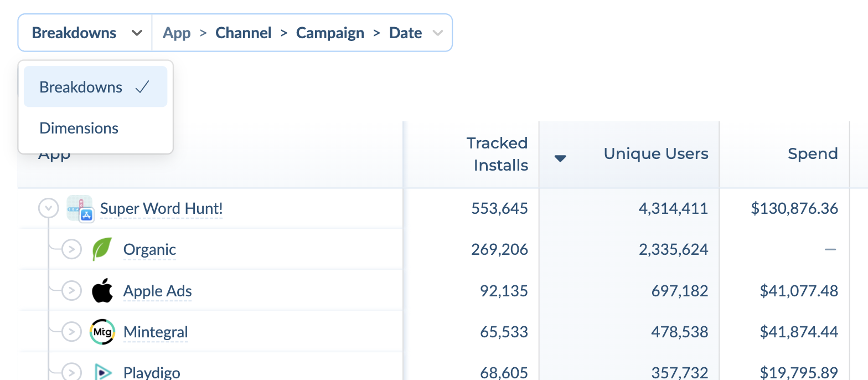Viewport: 868px width, 380px height.
Task: Expand the Mintegral channel row
Action: (x=71, y=331)
